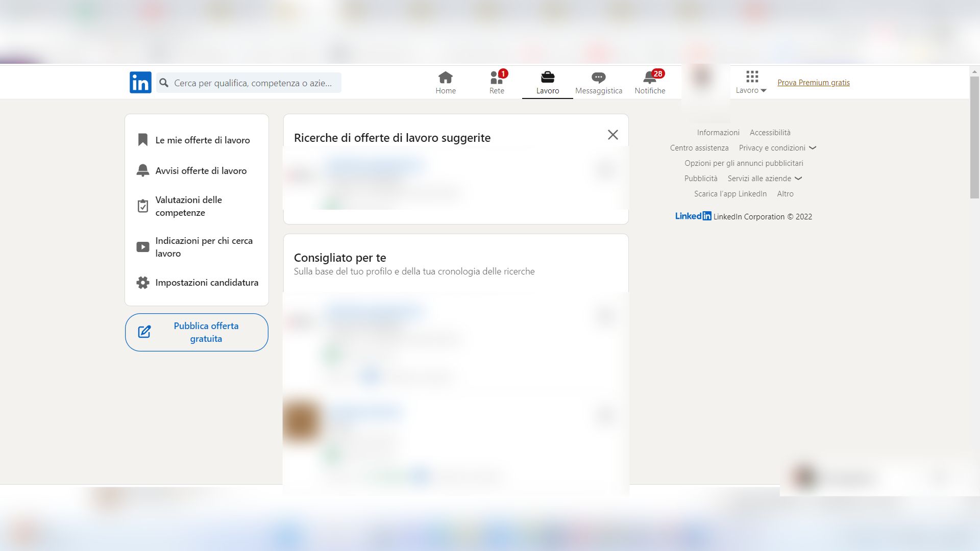Dismiss the Ricerche di offerte suggerite panel

612,135
